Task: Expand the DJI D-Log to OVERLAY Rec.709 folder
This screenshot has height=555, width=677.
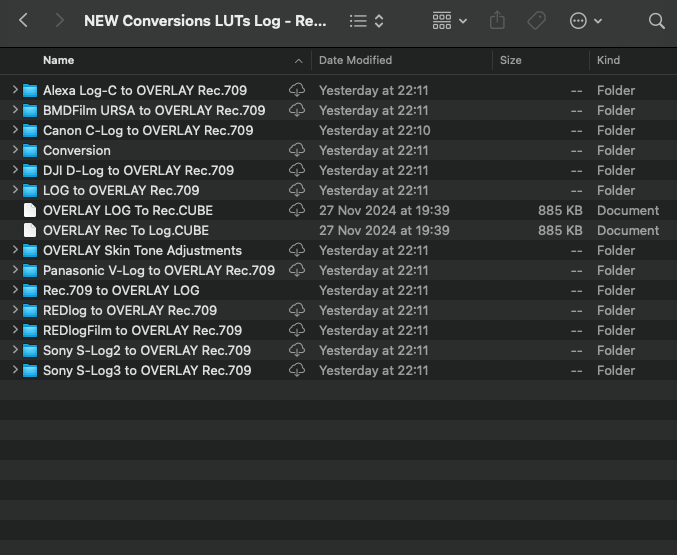Action: point(15,170)
